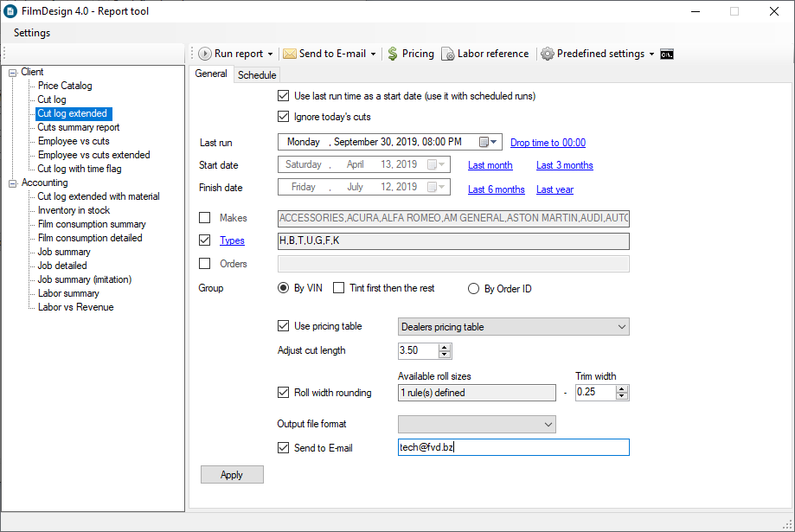Click the console icon in toolbar
Screen dimensions: 795x532
tap(666, 54)
